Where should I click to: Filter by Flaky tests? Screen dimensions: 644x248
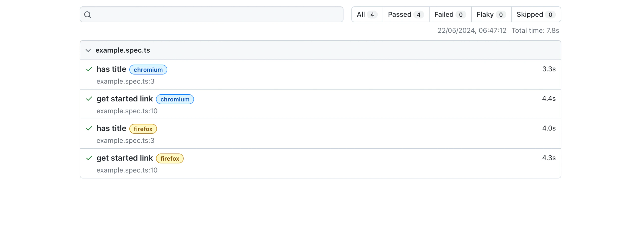pyautogui.click(x=491, y=14)
